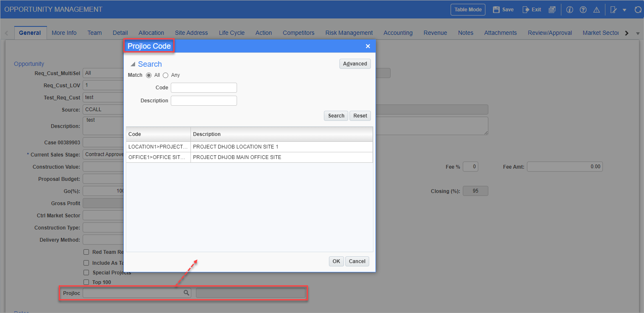
Task: Open the report pages icon beside Exit
Action: (x=552, y=9)
